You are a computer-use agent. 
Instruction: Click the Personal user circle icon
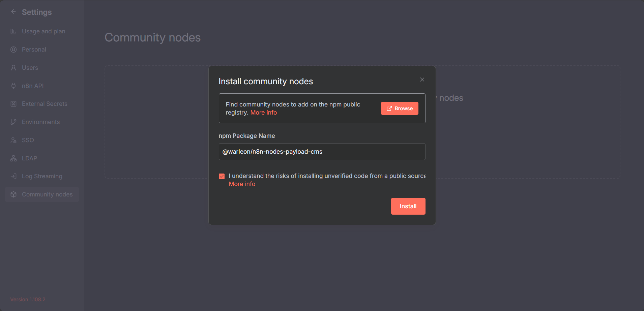[x=13, y=50]
